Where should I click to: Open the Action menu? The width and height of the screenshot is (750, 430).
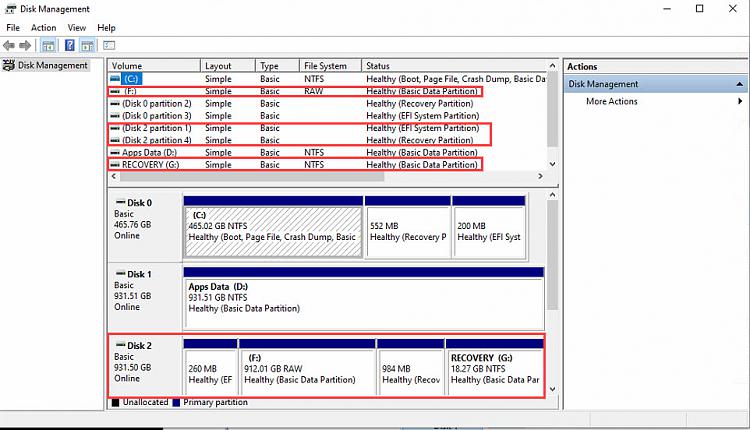(44, 28)
